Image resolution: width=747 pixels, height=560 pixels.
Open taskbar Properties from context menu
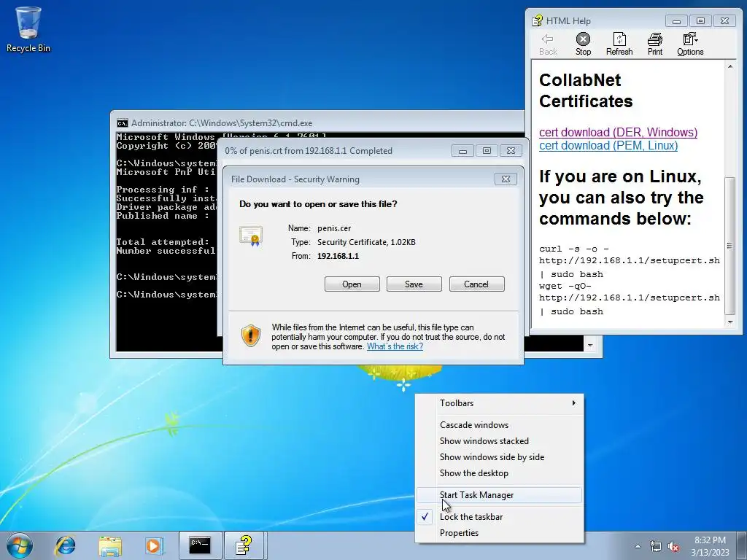(500, 533)
